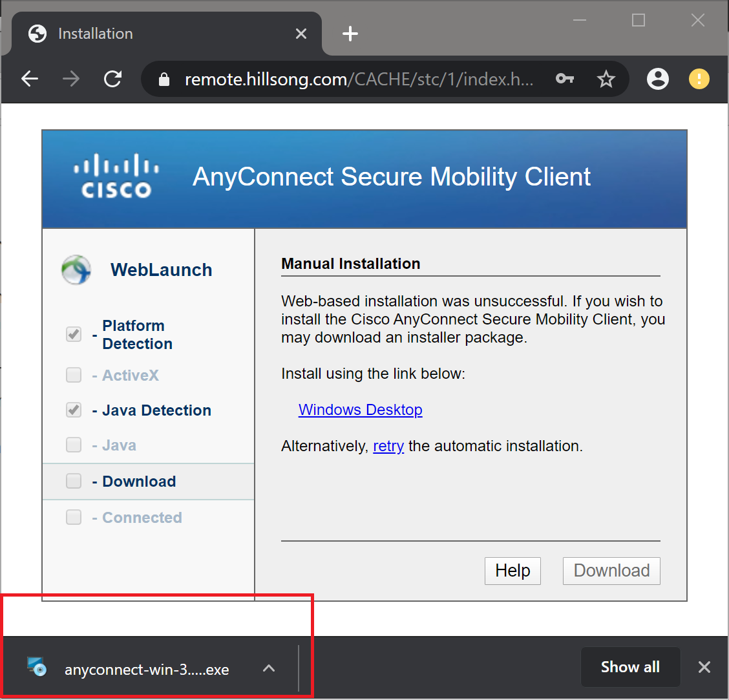Toggle the ActiveX checkbox
This screenshot has height=700, width=729.
click(74, 375)
